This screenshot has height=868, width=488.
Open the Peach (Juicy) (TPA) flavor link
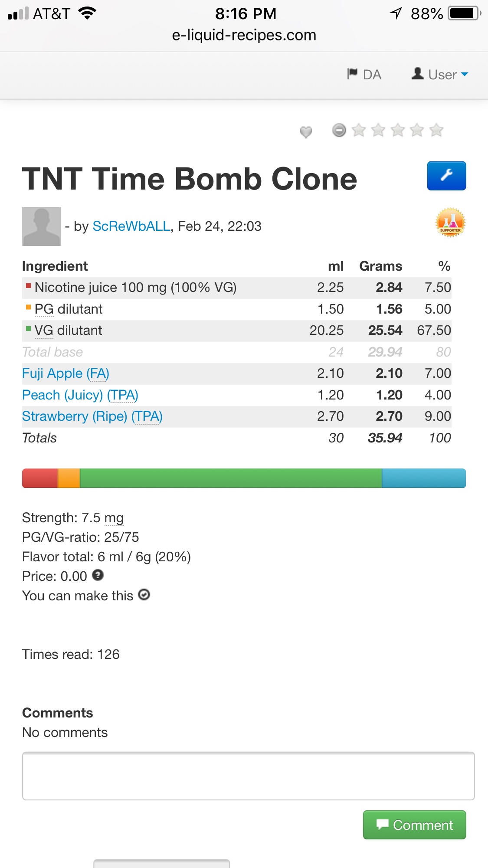80,395
